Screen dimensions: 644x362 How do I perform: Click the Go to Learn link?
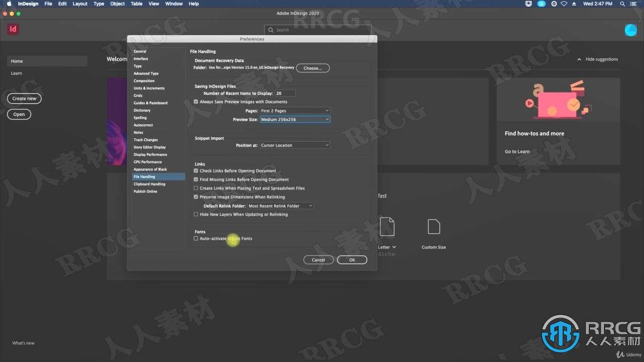517,151
